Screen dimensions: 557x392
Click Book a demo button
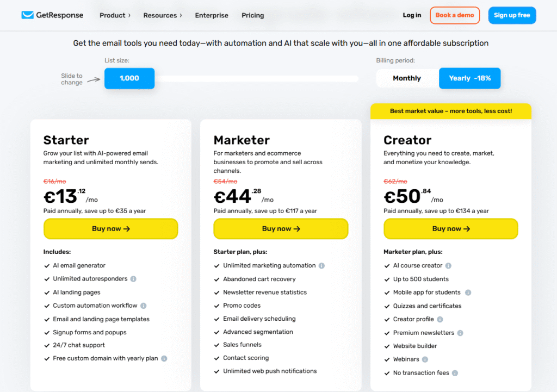(x=455, y=15)
